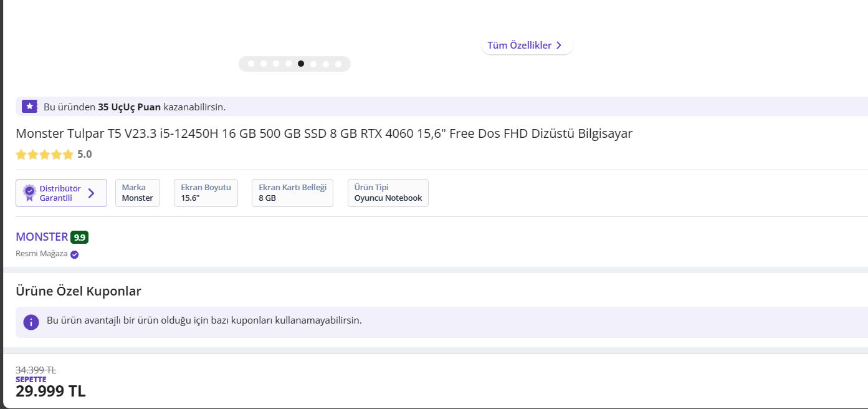The image size is (868, 409).
Task: Click the 5.0 rating score
Action: 85,155
